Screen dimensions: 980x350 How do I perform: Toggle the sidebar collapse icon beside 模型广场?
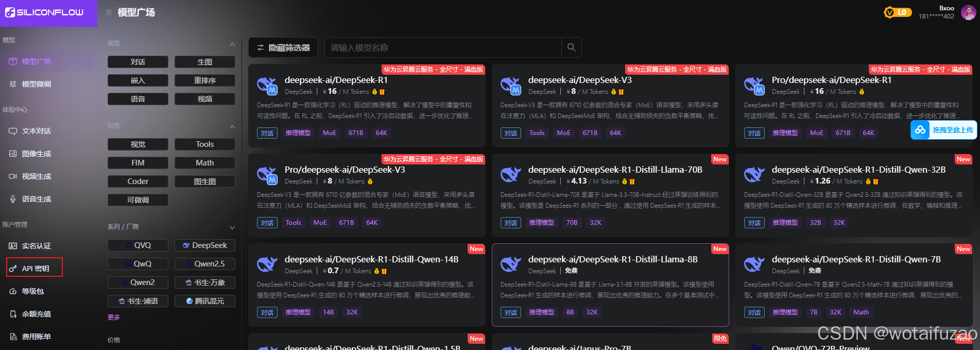coord(109,12)
